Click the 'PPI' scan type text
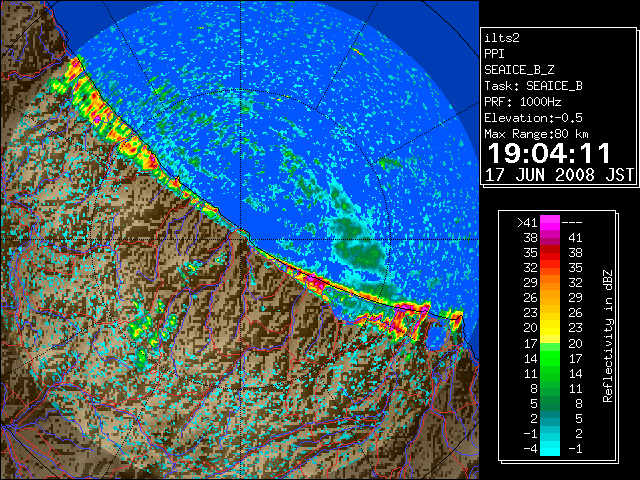The height and width of the screenshot is (480, 640). 494,54
